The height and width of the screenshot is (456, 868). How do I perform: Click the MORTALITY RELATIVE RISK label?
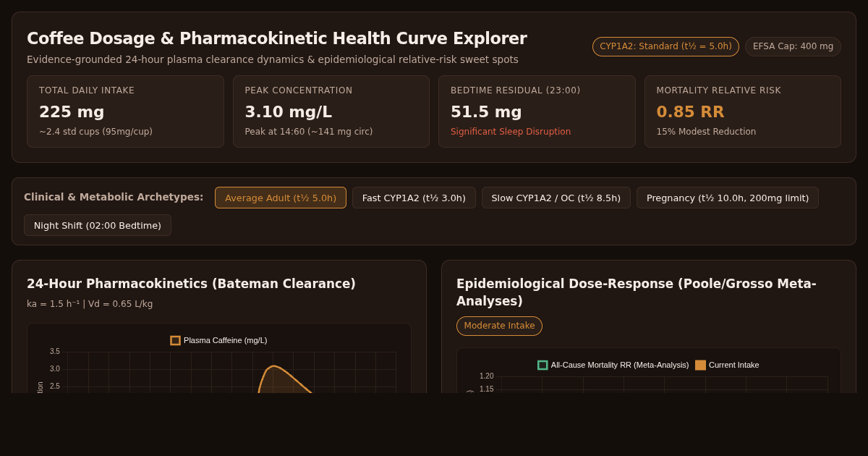(719, 90)
